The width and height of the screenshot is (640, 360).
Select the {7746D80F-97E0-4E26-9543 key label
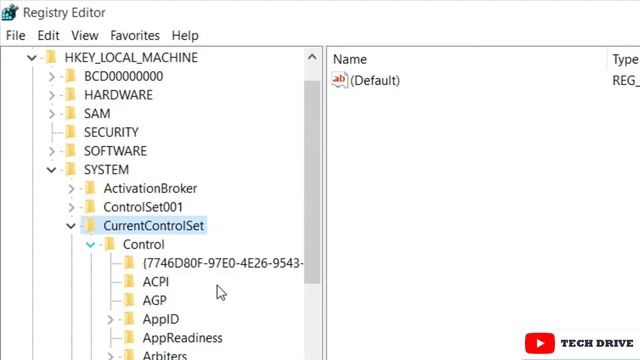(x=223, y=263)
